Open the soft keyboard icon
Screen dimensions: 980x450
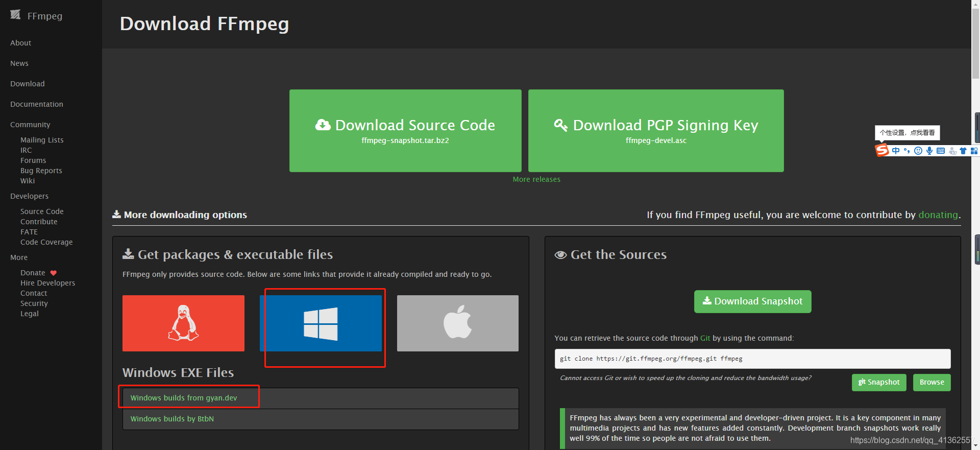tap(941, 151)
